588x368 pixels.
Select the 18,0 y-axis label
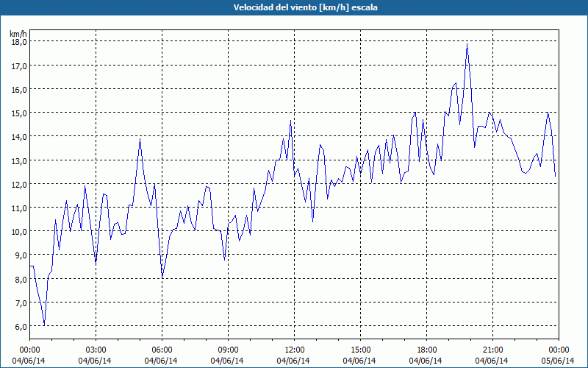[19, 42]
